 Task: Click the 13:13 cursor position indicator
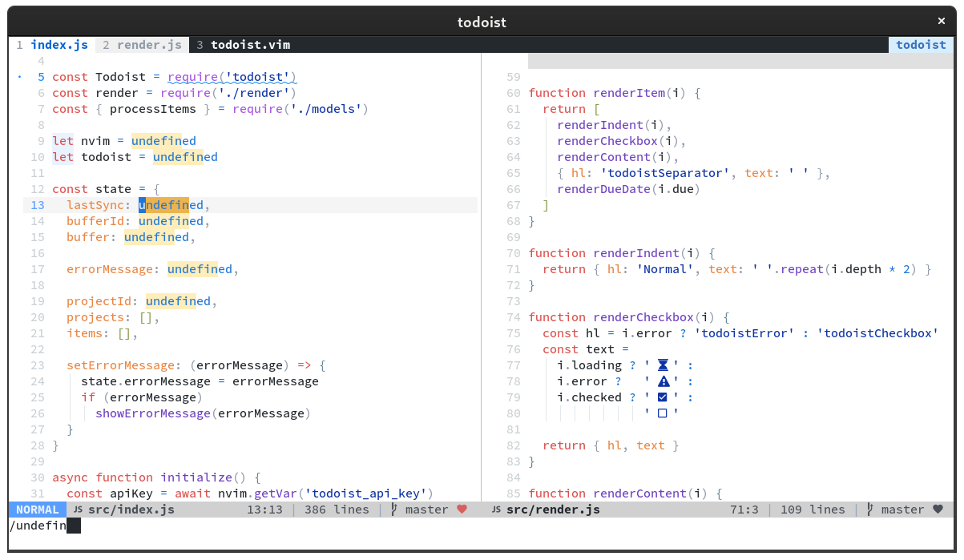[264, 510]
